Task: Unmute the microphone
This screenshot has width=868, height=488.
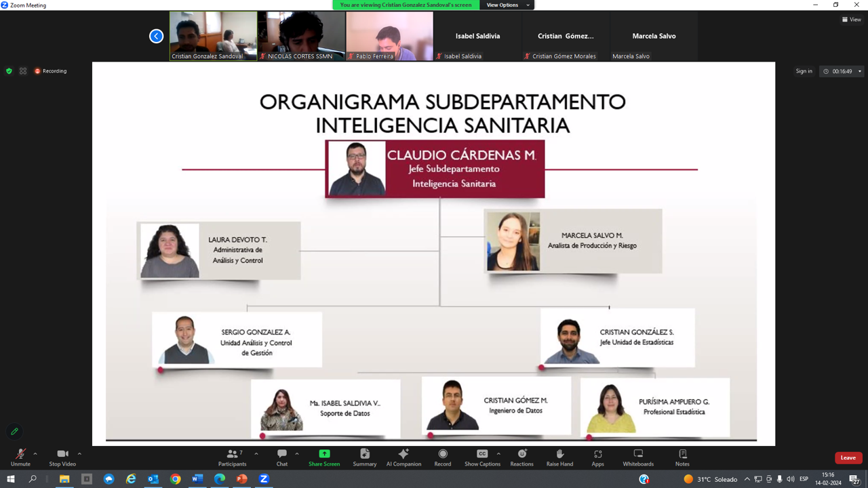Action: click(x=20, y=457)
